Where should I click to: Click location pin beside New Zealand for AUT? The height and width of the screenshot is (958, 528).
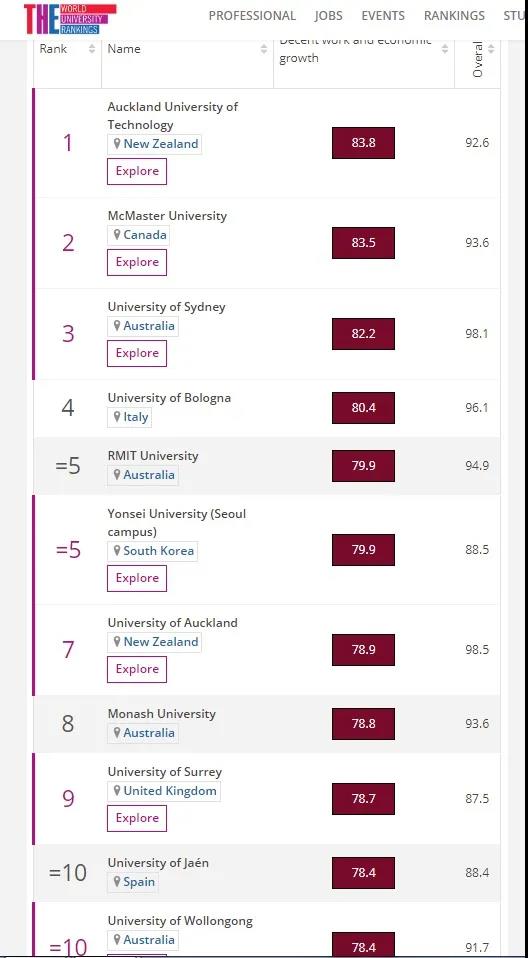(117, 144)
